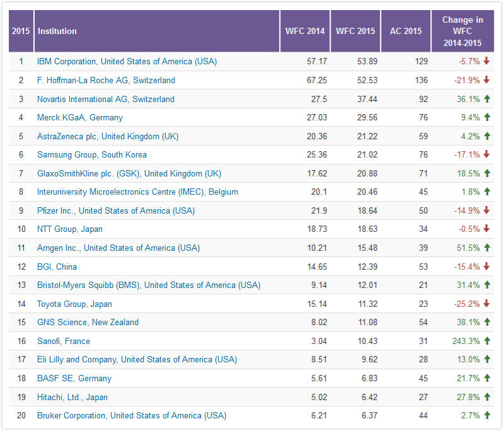Sort by the AC 2015 column header

tap(406, 31)
